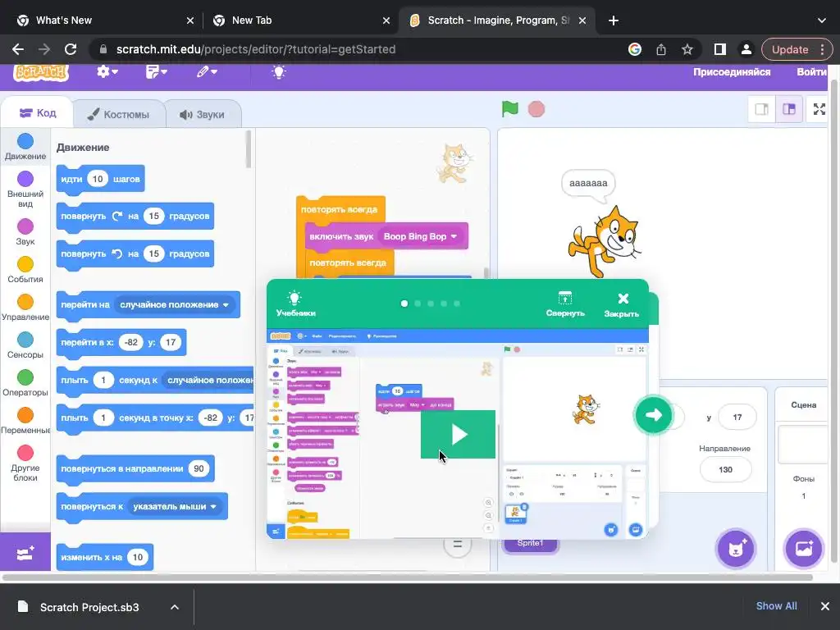The width and height of the screenshot is (840, 630).
Task: Open the File menu icon dropdown
Action: coord(157,72)
